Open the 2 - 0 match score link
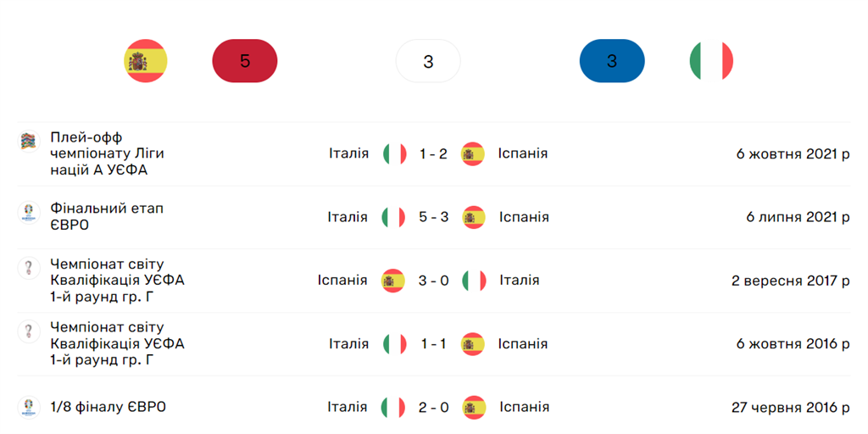This screenshot has height=434, width=868. (434, 408)
